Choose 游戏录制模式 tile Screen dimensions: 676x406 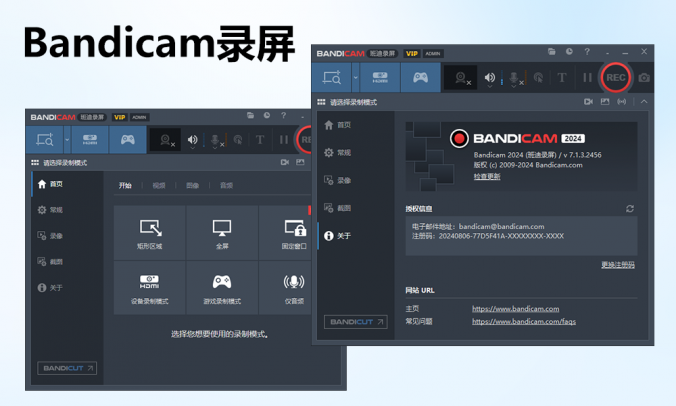click(x=222, y=288)
